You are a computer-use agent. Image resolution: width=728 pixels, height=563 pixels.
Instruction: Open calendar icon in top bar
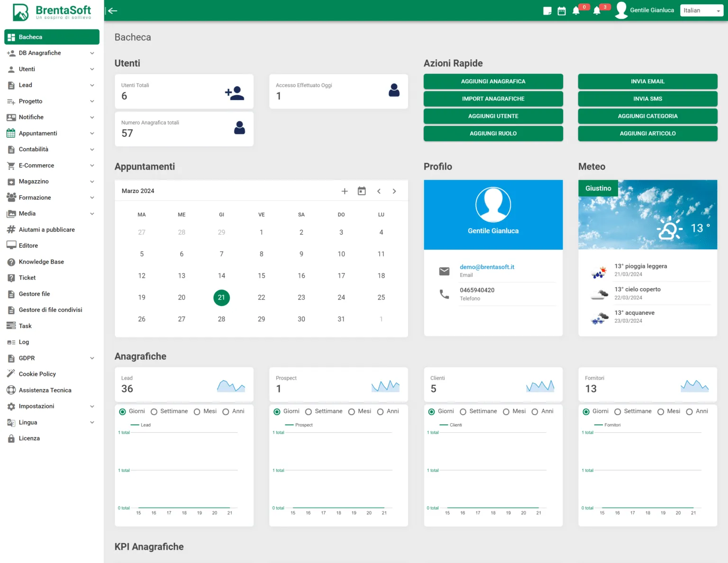click(x=562, y=11)
